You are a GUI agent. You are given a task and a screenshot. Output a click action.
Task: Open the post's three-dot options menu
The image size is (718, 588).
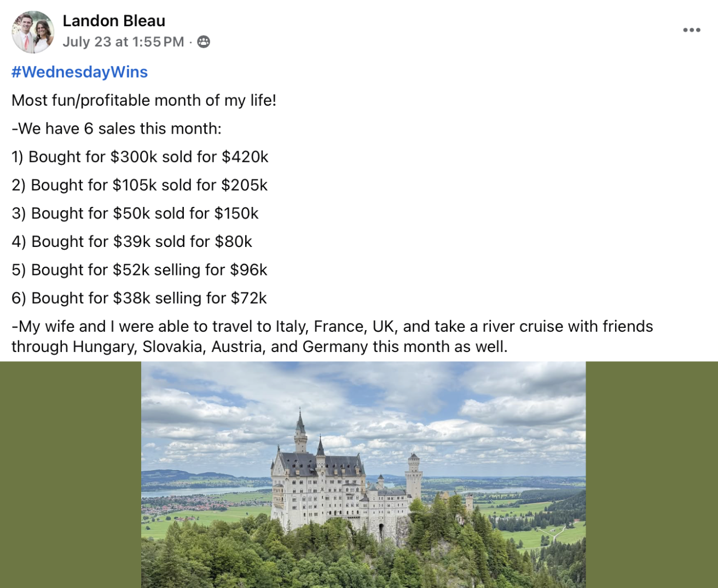click(691, 30)
